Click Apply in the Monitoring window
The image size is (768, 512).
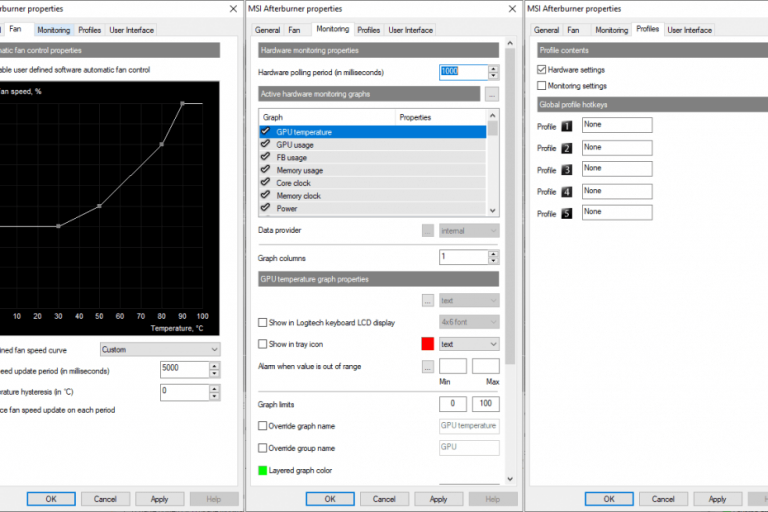[438, 499]
